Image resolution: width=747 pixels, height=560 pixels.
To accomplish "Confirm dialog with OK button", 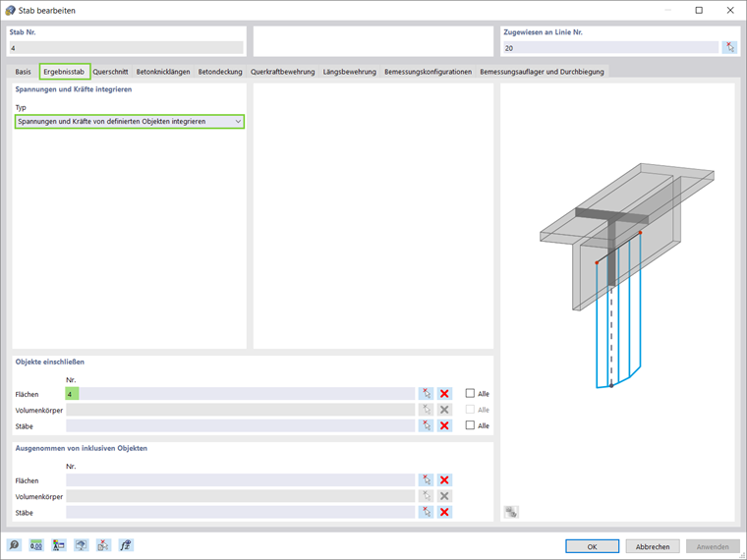I will pos(592,546).
